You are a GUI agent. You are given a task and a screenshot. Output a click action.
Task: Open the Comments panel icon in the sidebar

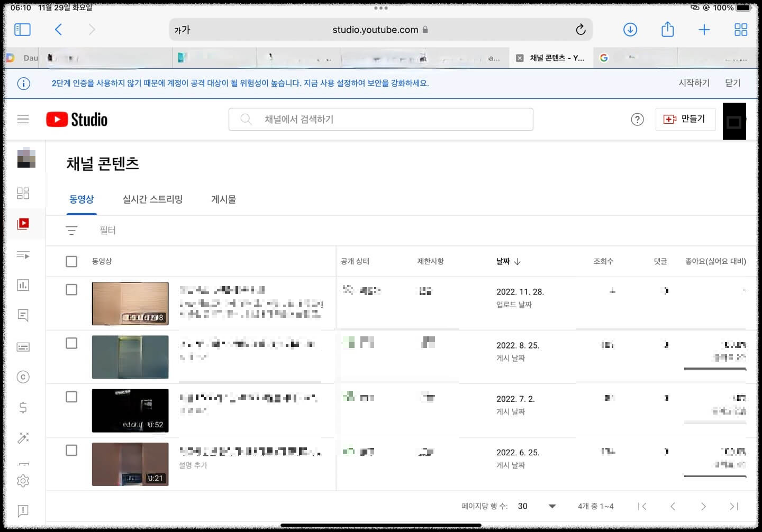[x=23, y=315]
